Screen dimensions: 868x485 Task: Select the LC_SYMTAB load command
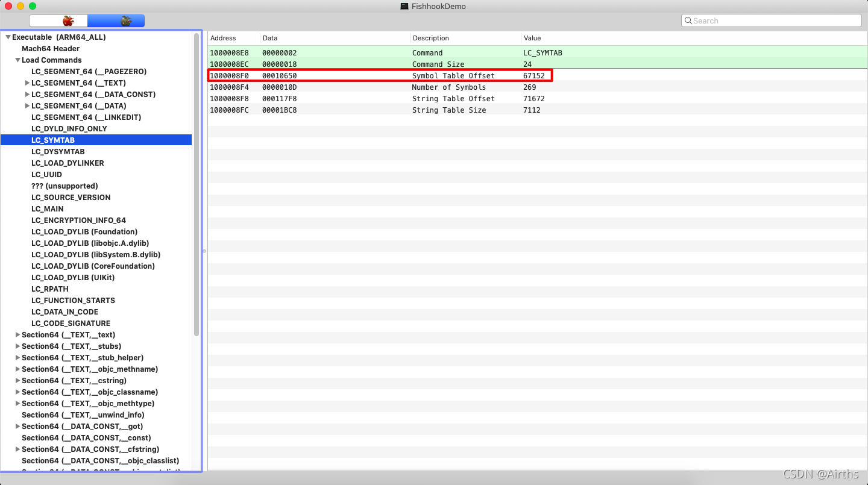coord(96,140)
